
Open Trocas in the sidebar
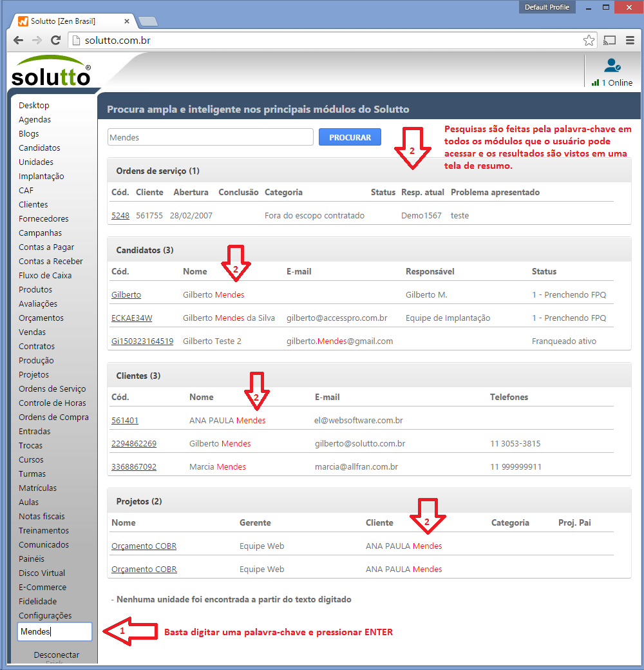click(30, 445)
